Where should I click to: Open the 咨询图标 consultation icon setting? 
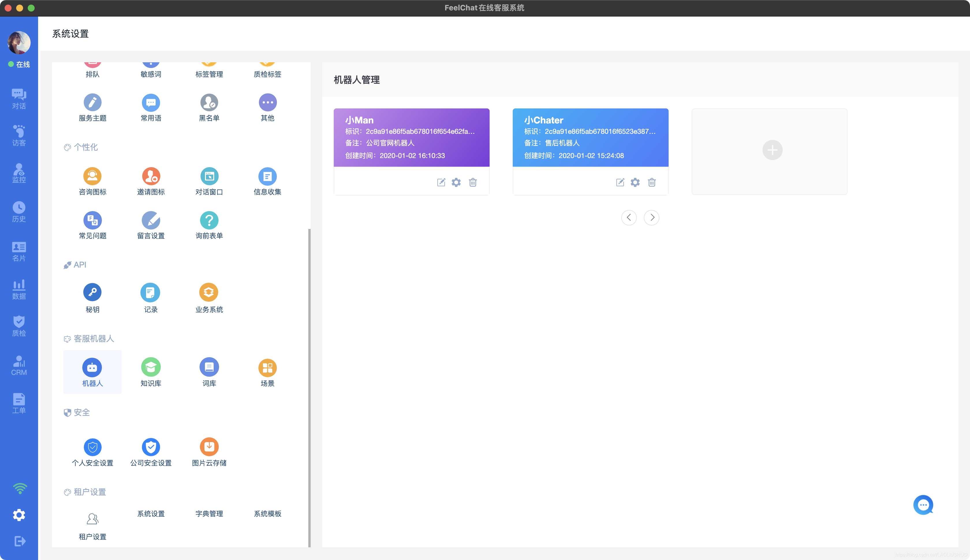92,176
